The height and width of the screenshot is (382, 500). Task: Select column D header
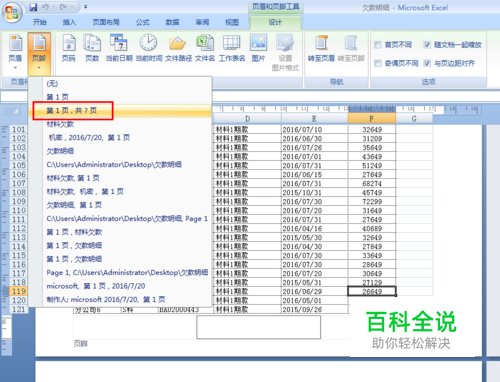(x=247, y=119)
